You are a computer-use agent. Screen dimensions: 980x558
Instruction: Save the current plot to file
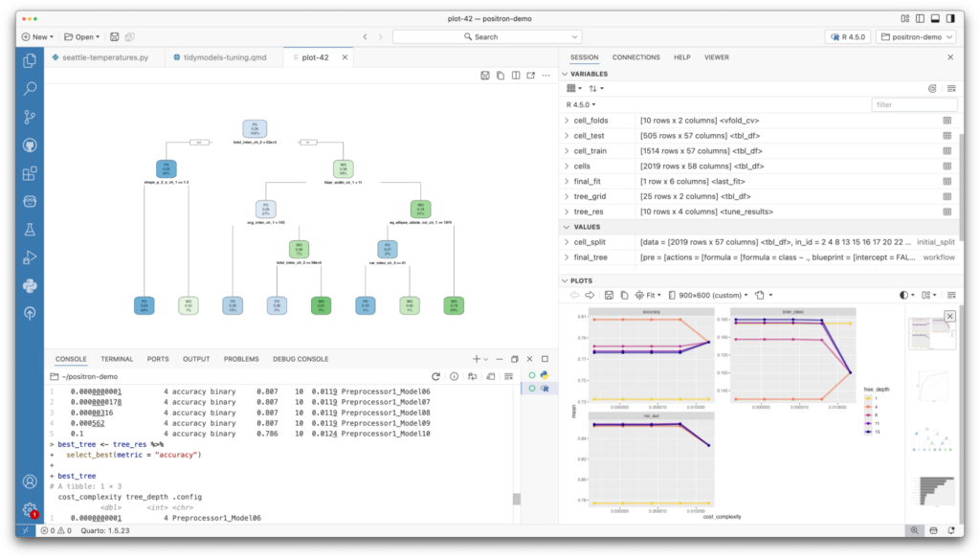(610, 295)
